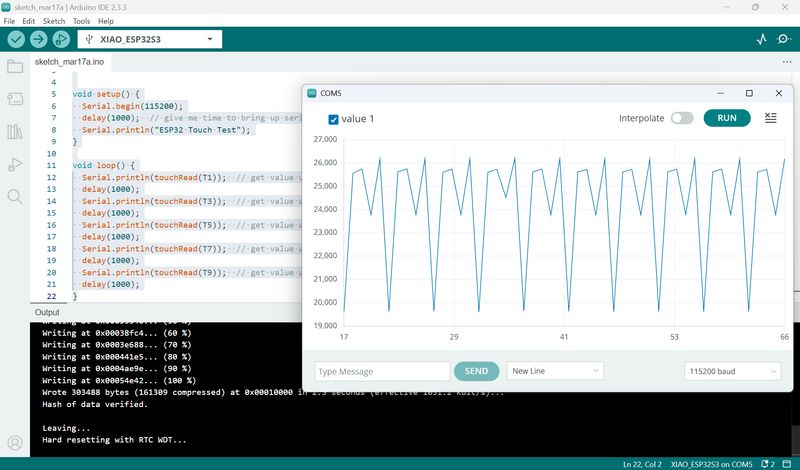800x470 pixels.
Task: Maximize the COM5 plotter window
Action: pos(749,93)
